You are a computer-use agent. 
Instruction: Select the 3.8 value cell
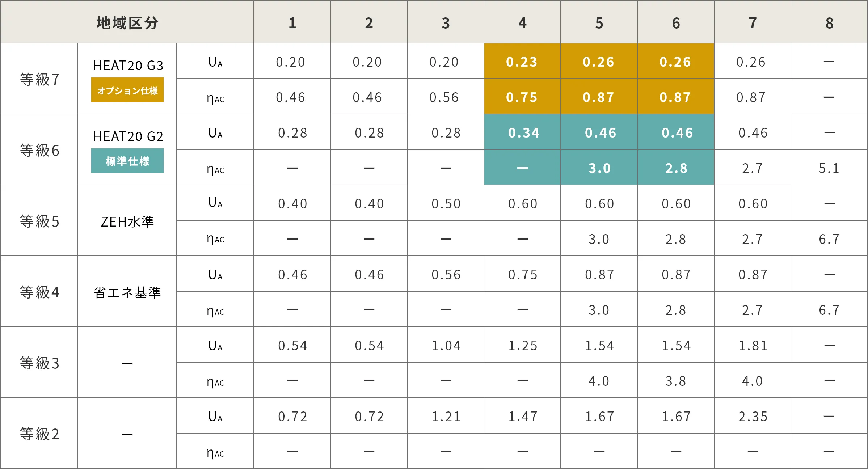pos(675,381)
